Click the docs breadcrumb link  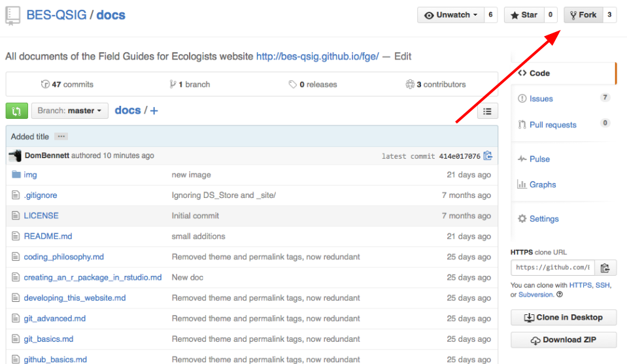[x=128, y=110]
